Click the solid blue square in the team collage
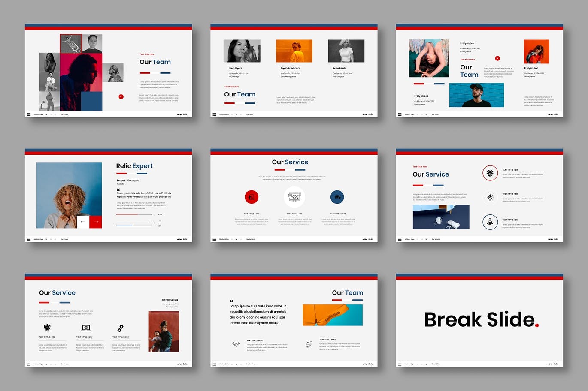The height and width of the screenshot is (391, 588). 92,102
